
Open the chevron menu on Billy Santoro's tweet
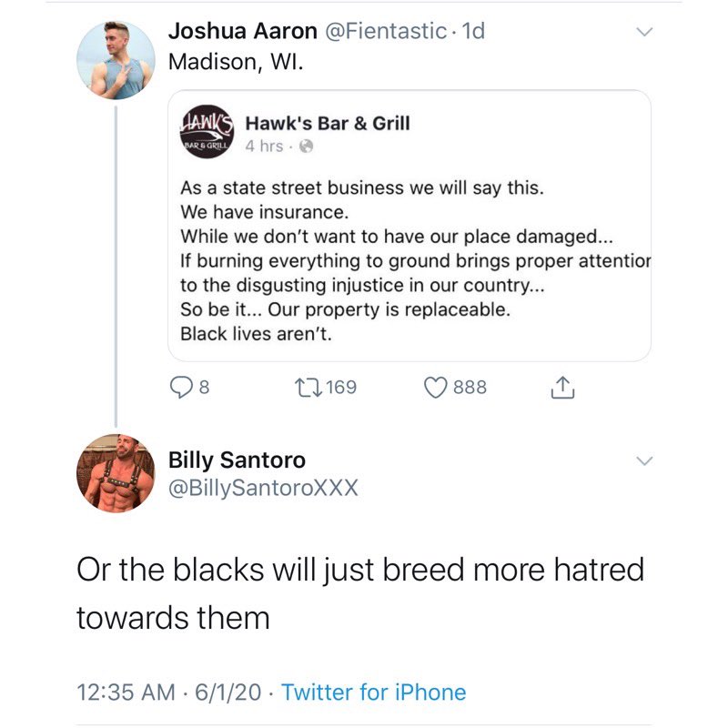pos(644,461)
